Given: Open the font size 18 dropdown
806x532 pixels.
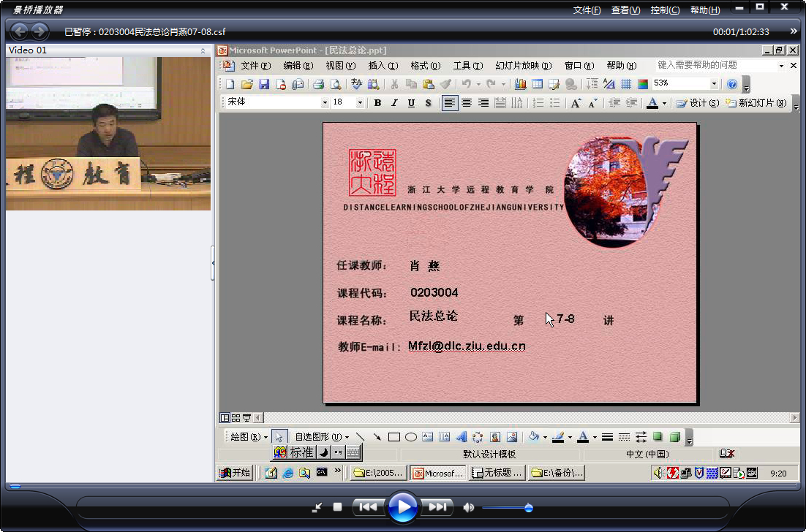Looking at the screenshot, I should [x=360, y=103].
